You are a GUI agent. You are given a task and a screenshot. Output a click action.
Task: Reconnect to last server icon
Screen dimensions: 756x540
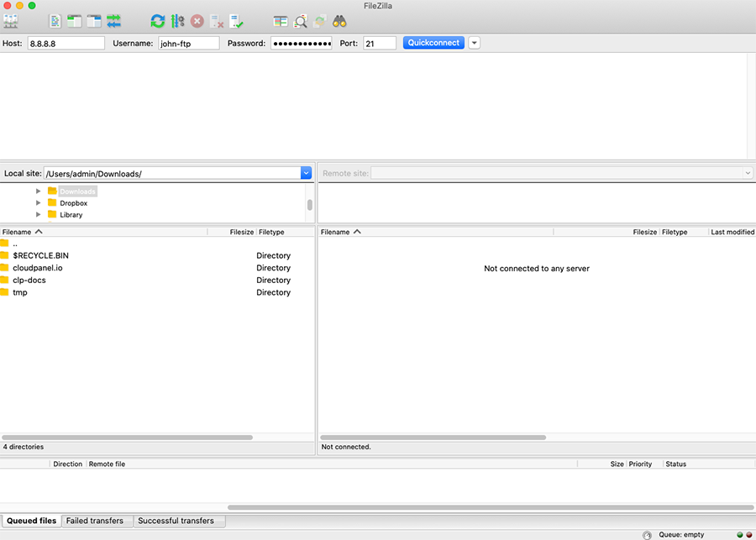(236, 21)
